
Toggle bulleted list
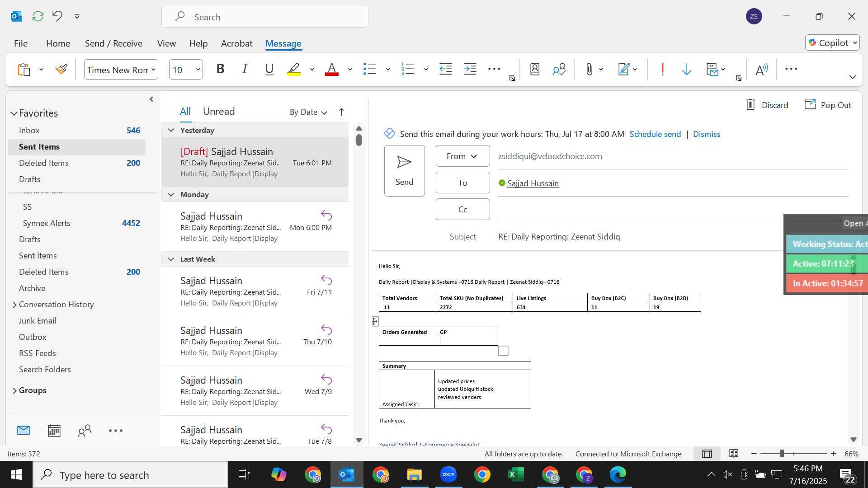click(x=370, y=69)
